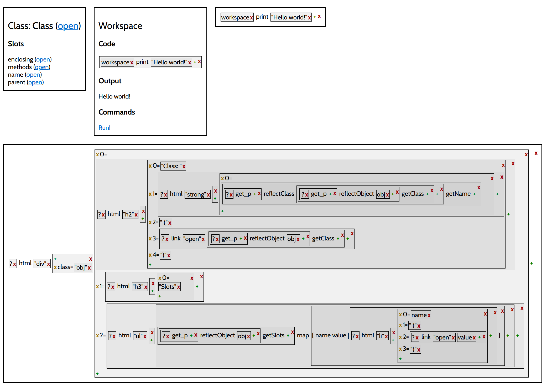Open the Class link in header
Screen dimensions: 547x392
(x=68, y=26)
